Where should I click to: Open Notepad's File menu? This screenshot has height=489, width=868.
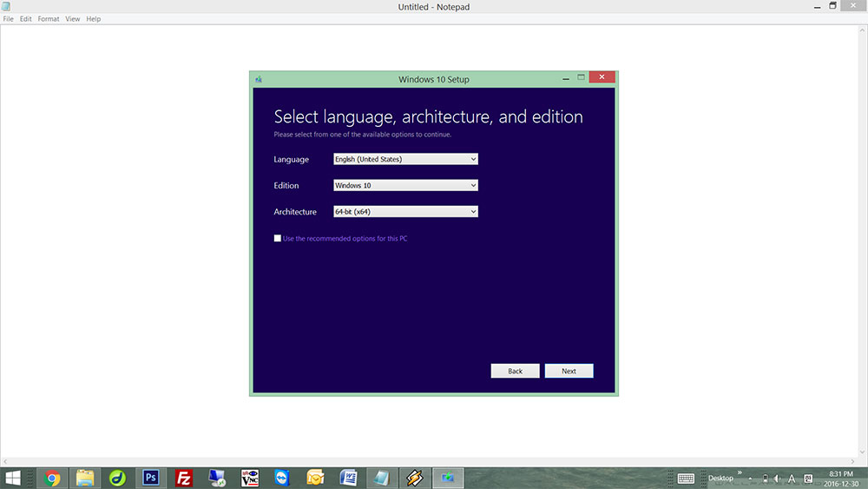tap(9, 19)
